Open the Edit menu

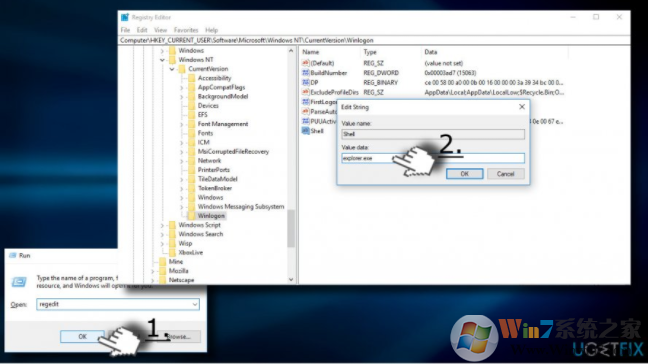(x=142, y=30)
